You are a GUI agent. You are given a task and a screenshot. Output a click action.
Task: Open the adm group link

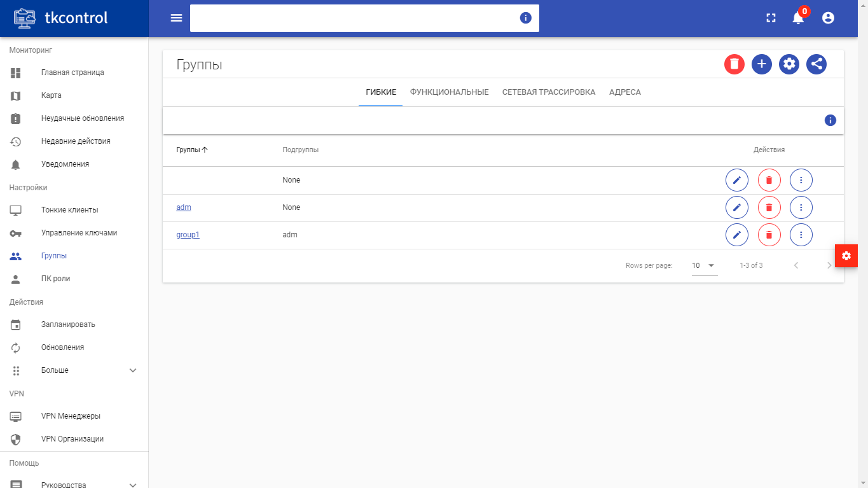click(x=184, y=207)
